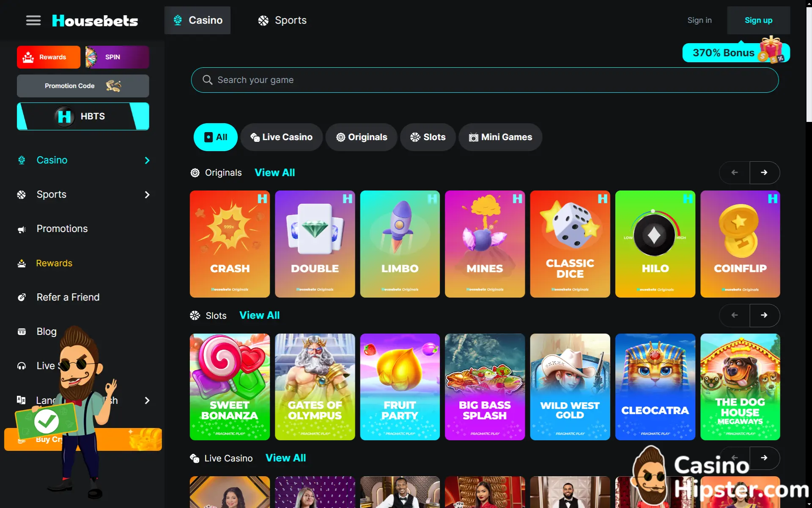812x508 pixels.
Task: Click Live Casino carousel next arrow
Action: (764, 458)
